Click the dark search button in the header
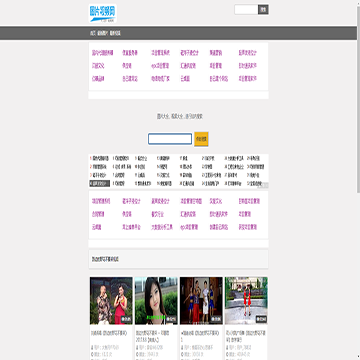The width and height of the screenshot is (360, 360). click(x=263, y=10)
